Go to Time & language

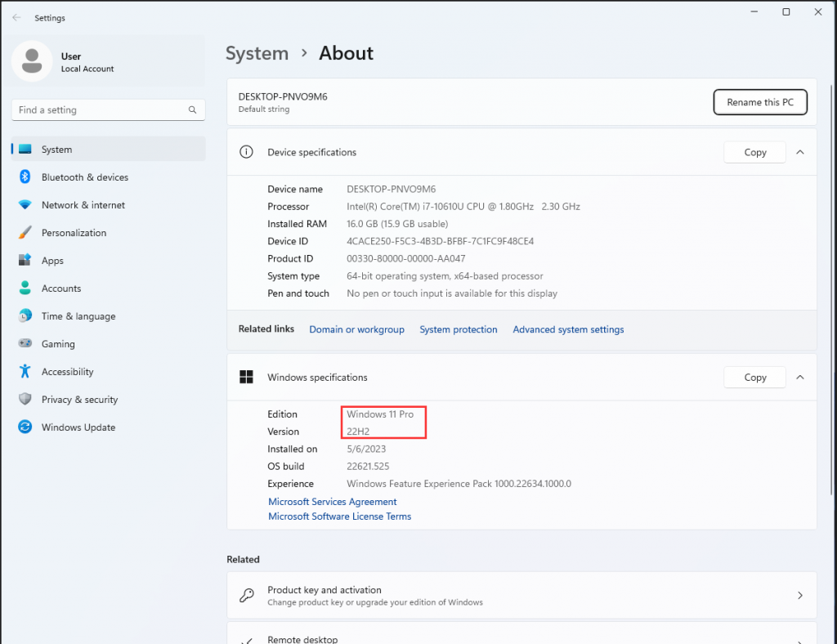109,315
